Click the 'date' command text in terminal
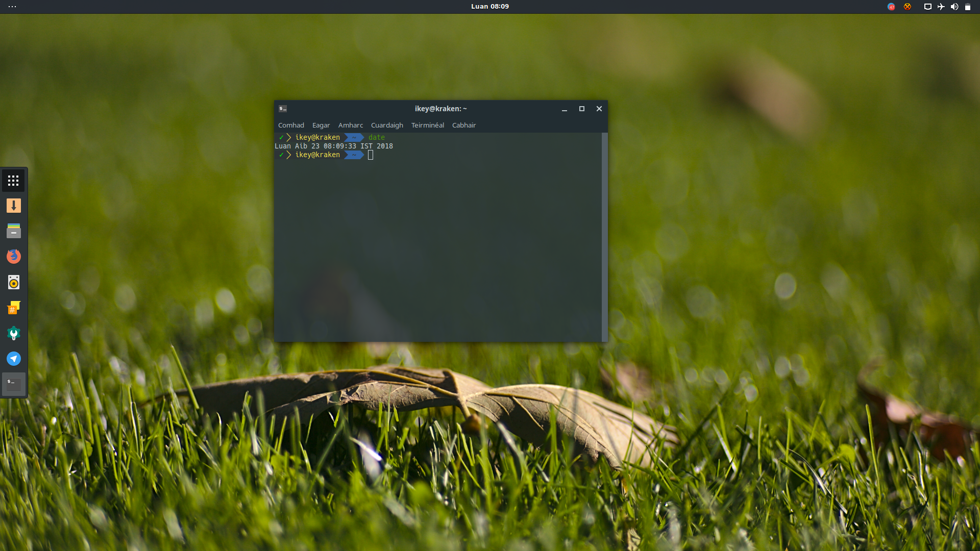Image resolution: width=980 pixels, height=551 pixels. coord(377,137)
